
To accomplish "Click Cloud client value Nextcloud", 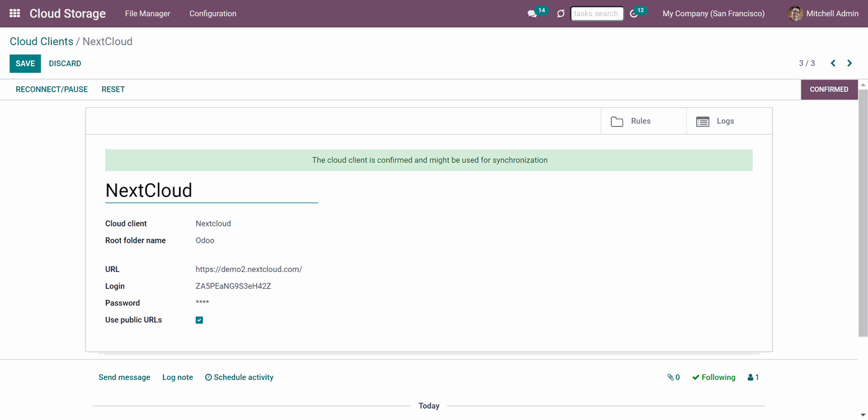I will pyautogui.click(x=213, y=224).
